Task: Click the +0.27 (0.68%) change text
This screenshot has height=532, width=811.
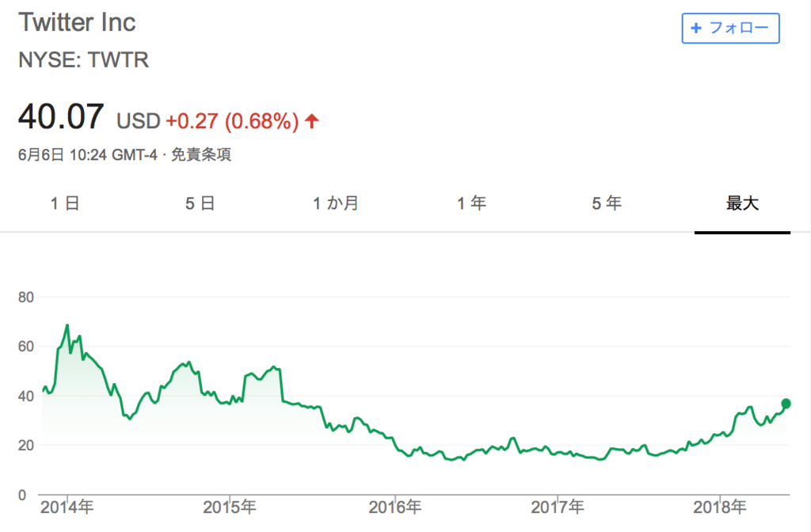Action: (232, 121)
